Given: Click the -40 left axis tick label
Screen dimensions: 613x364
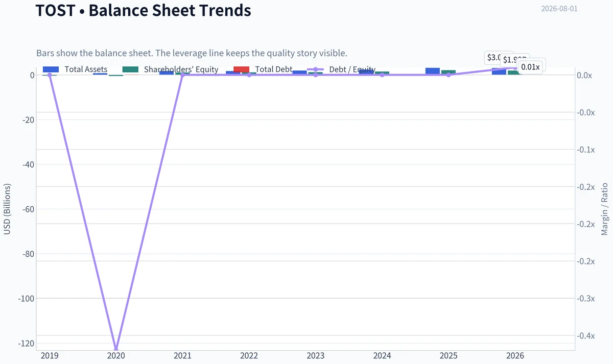Looking at the screenshot, I should point(29,164).
